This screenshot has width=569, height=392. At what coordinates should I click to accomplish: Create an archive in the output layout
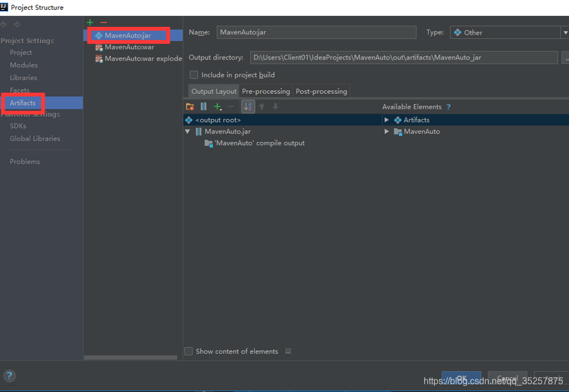[204, 106]
